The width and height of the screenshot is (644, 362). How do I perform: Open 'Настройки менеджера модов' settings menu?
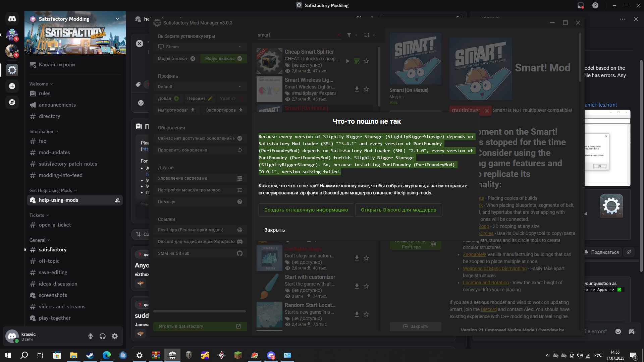(x=200, y=190)
